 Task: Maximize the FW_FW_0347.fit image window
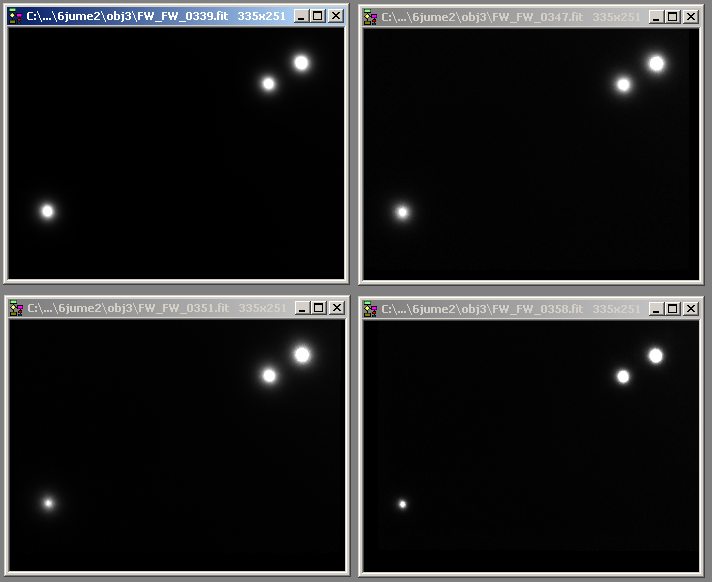click(x=672, y=17)
